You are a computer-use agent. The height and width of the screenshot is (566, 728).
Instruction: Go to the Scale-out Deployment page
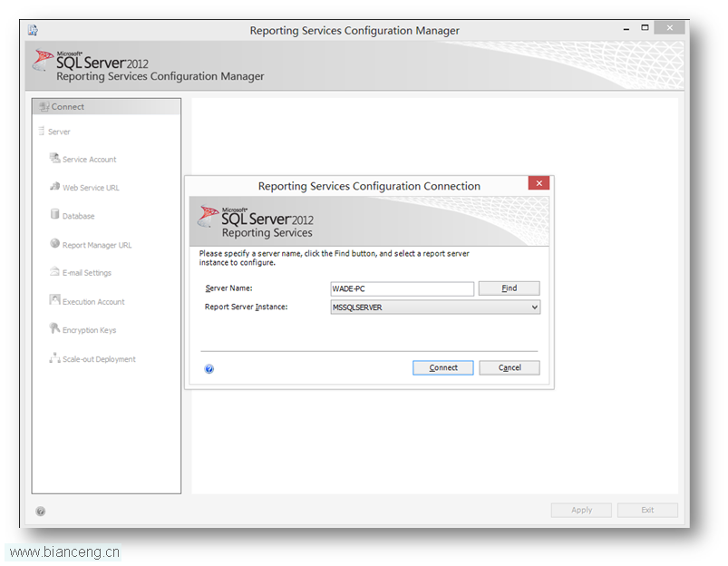(99, 359)
